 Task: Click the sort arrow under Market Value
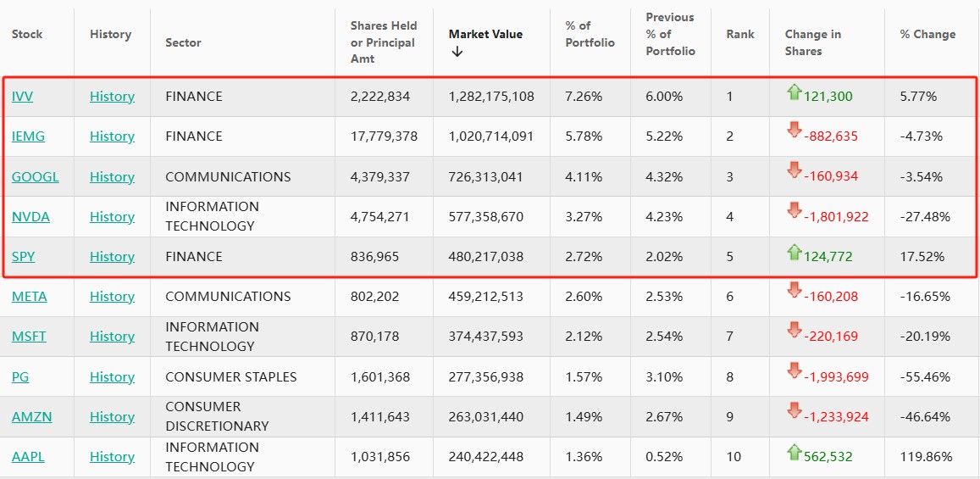pos(457,52)
